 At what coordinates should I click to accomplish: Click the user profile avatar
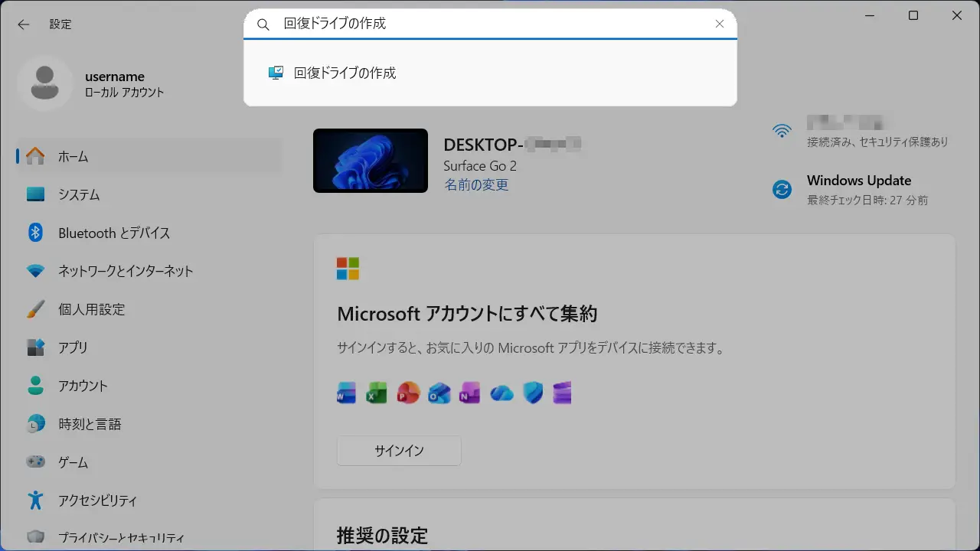coord(45,83)
